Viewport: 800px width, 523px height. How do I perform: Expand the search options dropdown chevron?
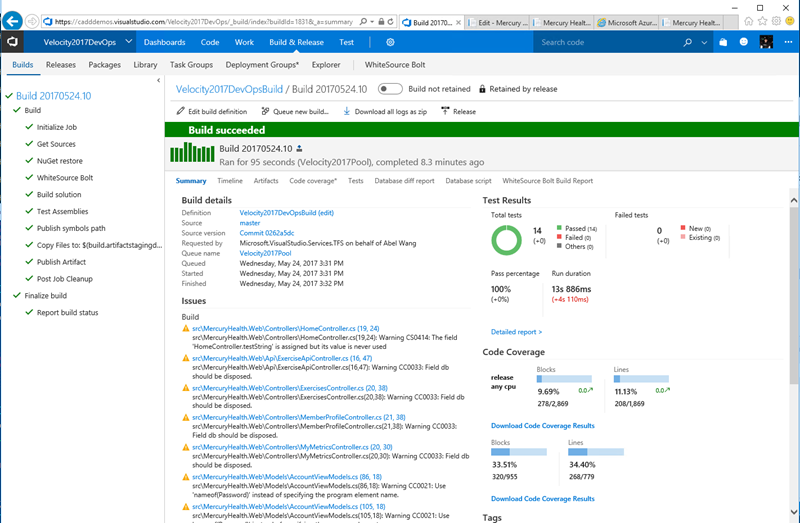click(x=705, y=43)
